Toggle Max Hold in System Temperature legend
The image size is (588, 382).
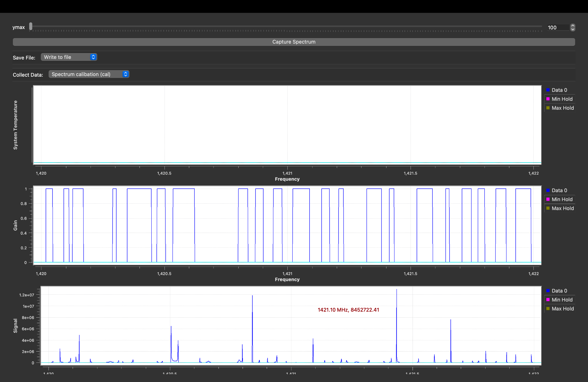tap(559, 108)
